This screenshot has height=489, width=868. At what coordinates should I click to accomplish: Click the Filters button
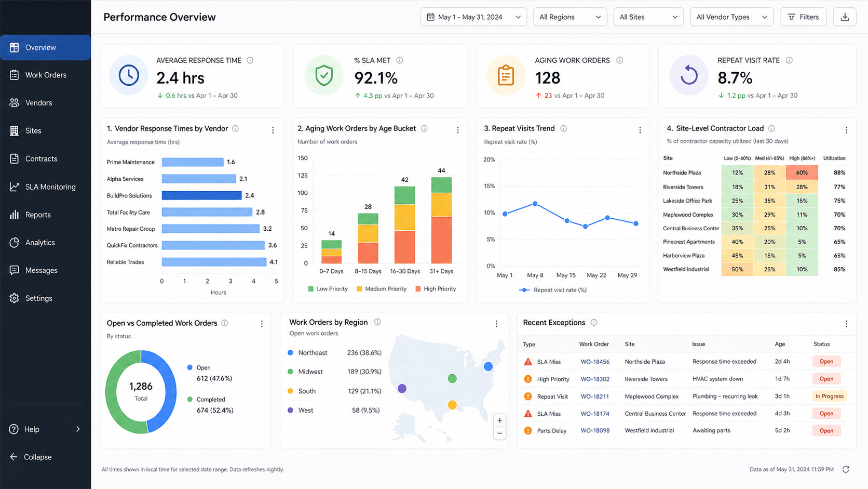[x=803, y=17]
